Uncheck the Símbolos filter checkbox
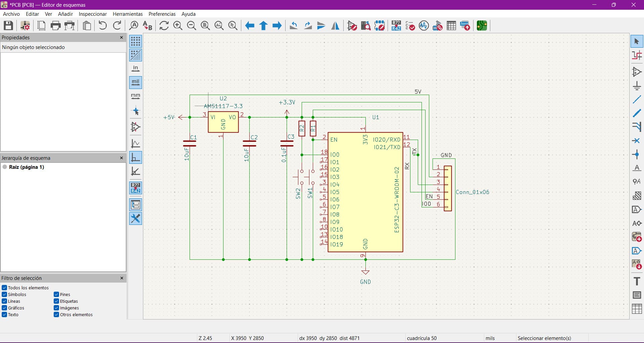This screenshot has width=644, height=343. (x=4, y=295)
